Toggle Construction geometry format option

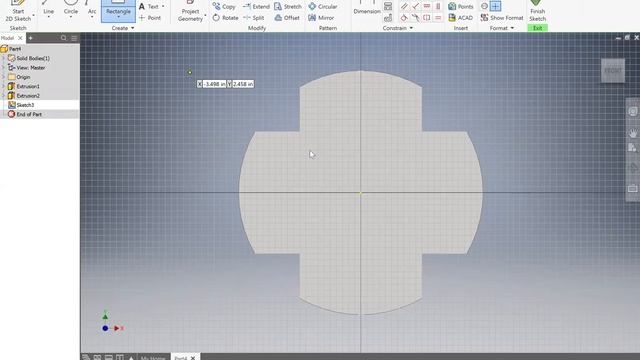484,6
